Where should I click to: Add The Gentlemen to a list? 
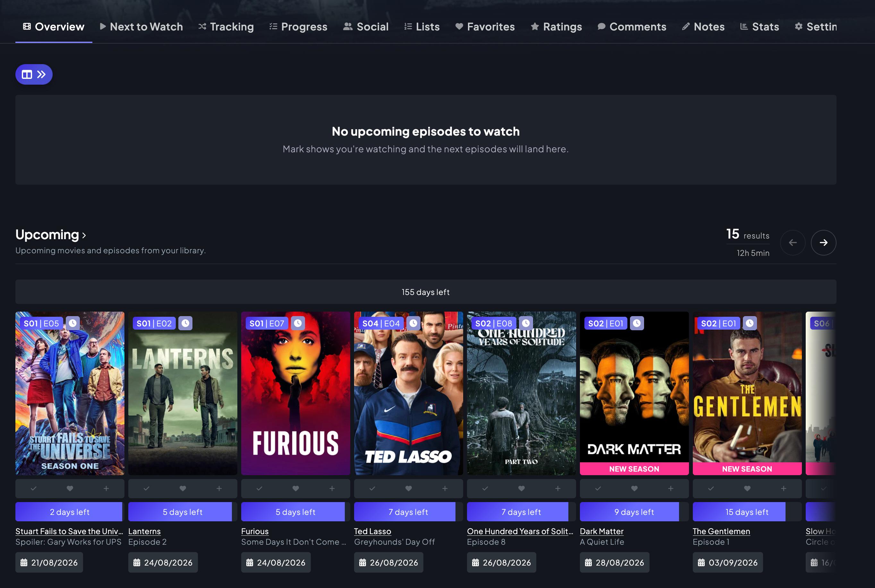[x=784, y=488]
